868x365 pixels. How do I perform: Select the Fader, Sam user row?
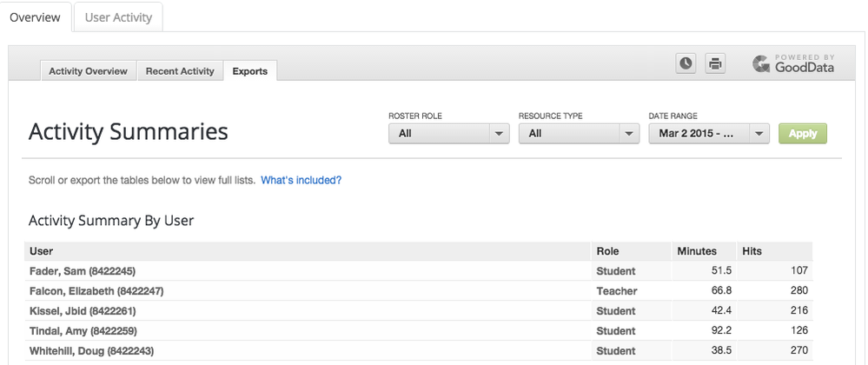click(83, 271)
